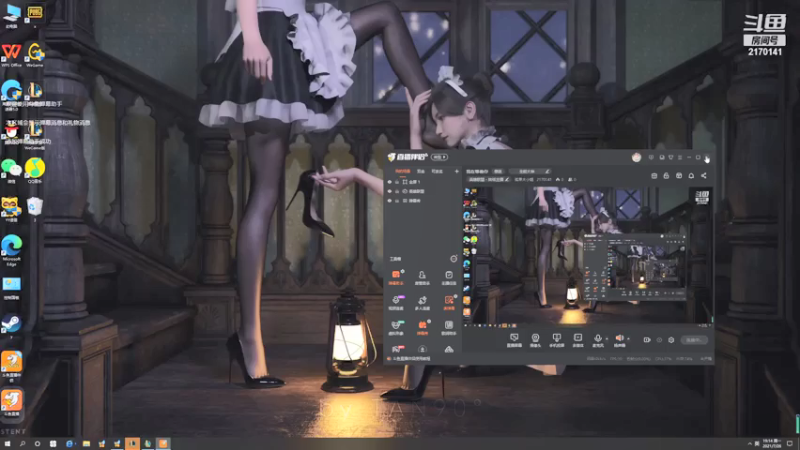Toggle the lock on the third source
The height and width of the screenshot is (450, 800).
[x=397, y=201]
